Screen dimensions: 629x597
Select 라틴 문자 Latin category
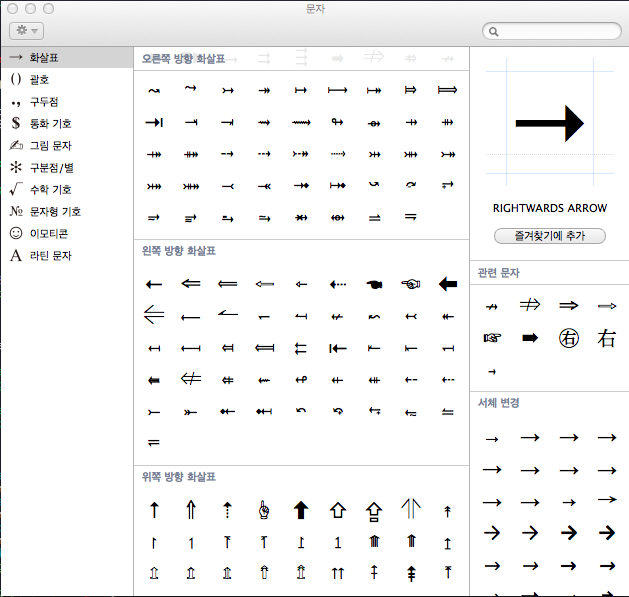click(x=67, y=255)
